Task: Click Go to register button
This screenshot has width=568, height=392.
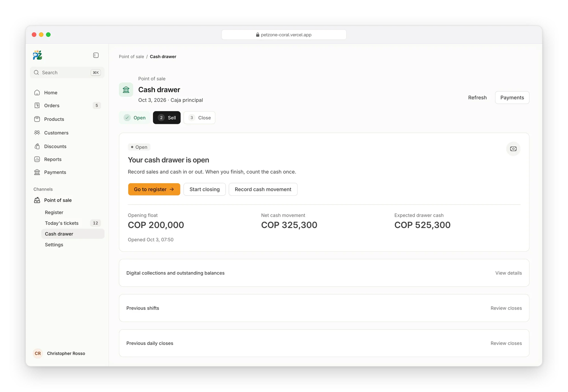Action: [154, 189]
